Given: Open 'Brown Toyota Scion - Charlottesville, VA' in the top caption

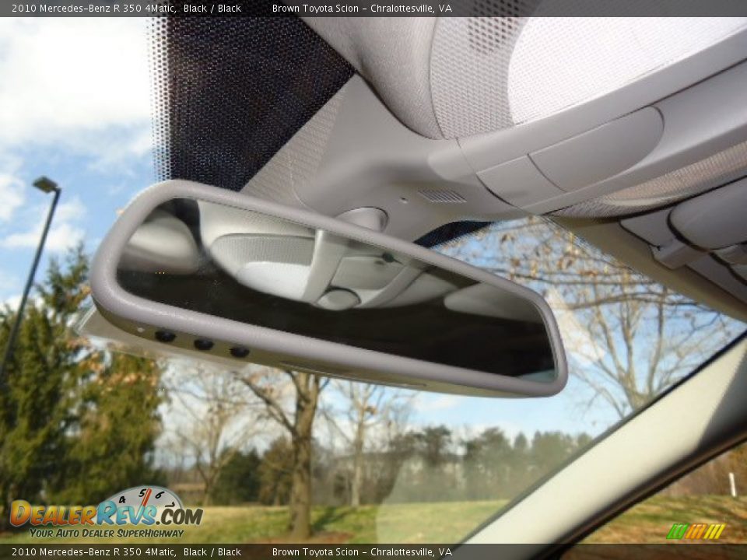Looking at the screenshot, I should pyautogui.click(x=362, y=8).
